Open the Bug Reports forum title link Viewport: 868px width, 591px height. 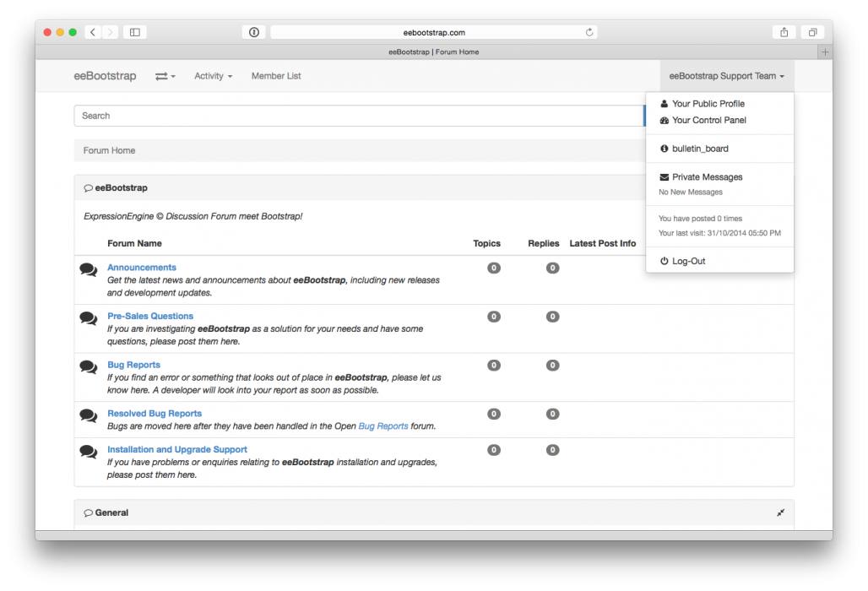133,365
